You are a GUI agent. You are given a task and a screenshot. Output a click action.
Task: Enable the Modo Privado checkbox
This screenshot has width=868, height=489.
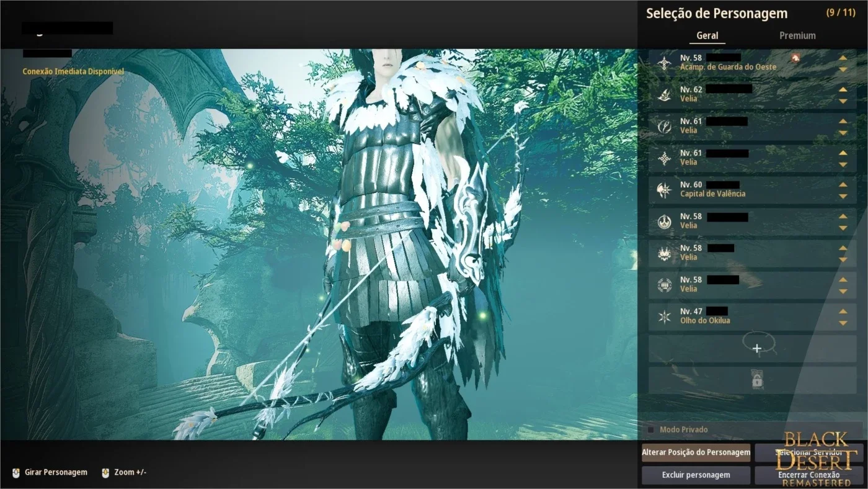[651, 429]
